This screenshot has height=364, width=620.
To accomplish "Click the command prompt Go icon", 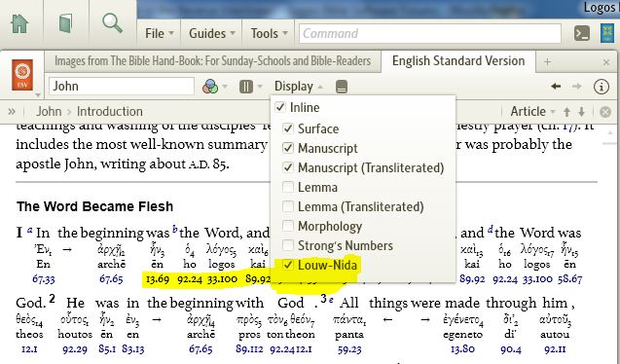I will (582, 34).
